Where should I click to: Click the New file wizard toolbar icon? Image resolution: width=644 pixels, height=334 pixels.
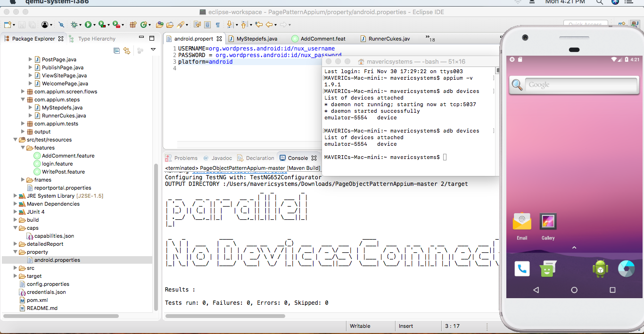pyautogui.click(x=7, y=25)
